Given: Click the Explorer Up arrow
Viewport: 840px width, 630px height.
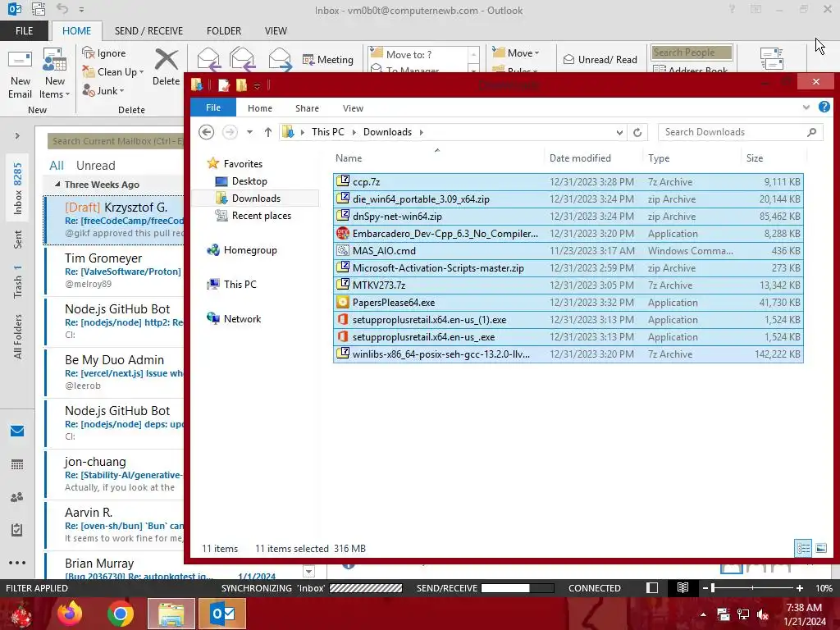Looking at the screenshot, I should (x=268, y=132).
